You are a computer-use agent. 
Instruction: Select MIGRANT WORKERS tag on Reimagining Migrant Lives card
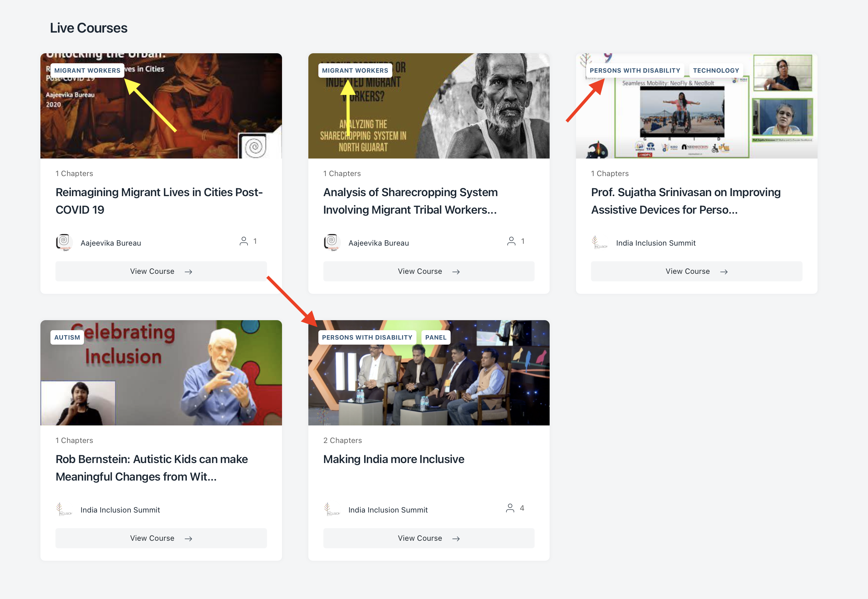pyautogui.click(x=87, y=70)
